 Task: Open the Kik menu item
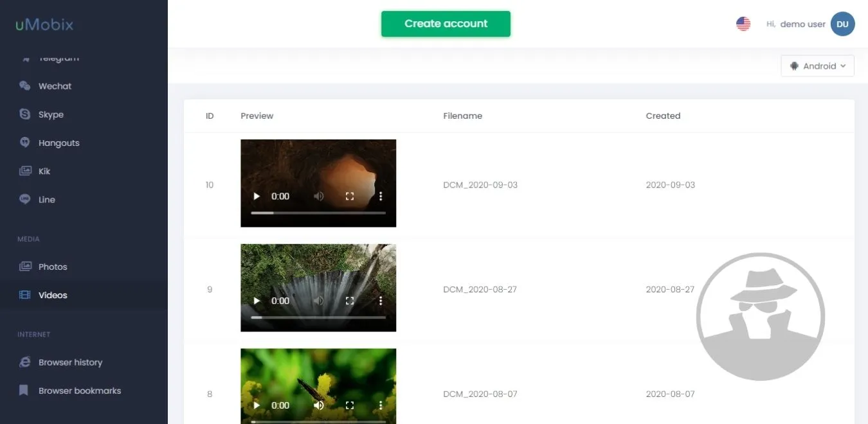tap(84, 171)
